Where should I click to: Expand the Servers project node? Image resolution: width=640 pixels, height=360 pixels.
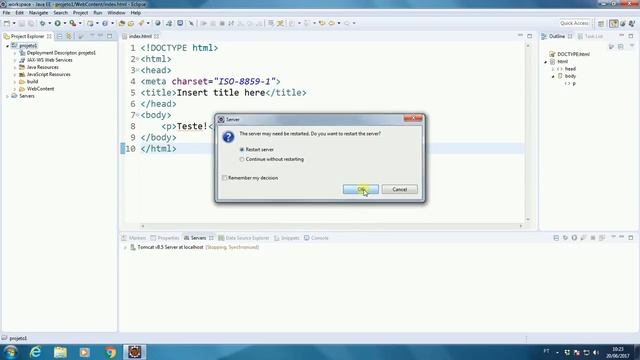click(x=7, y=96)
